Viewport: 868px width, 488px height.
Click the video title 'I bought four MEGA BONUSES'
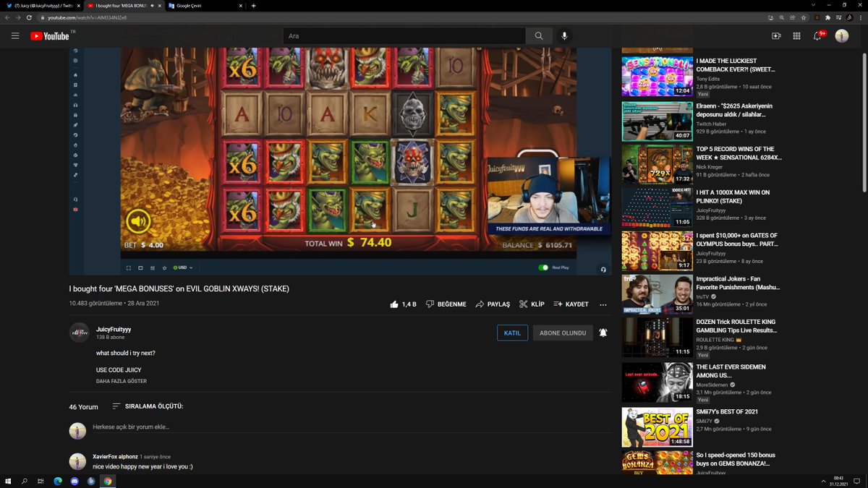pyautogui.click(x=179, y=288)
